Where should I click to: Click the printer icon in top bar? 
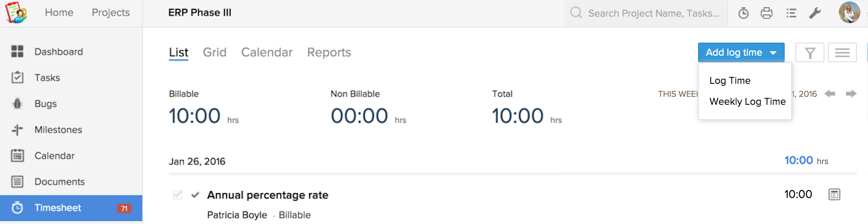click(x=767, y=13)
